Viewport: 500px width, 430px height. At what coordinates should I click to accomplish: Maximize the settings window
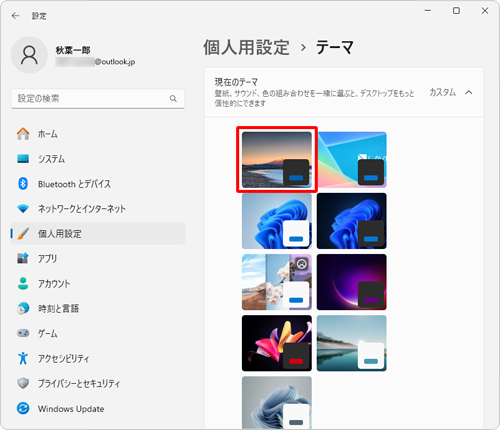(x=456, y=11)
